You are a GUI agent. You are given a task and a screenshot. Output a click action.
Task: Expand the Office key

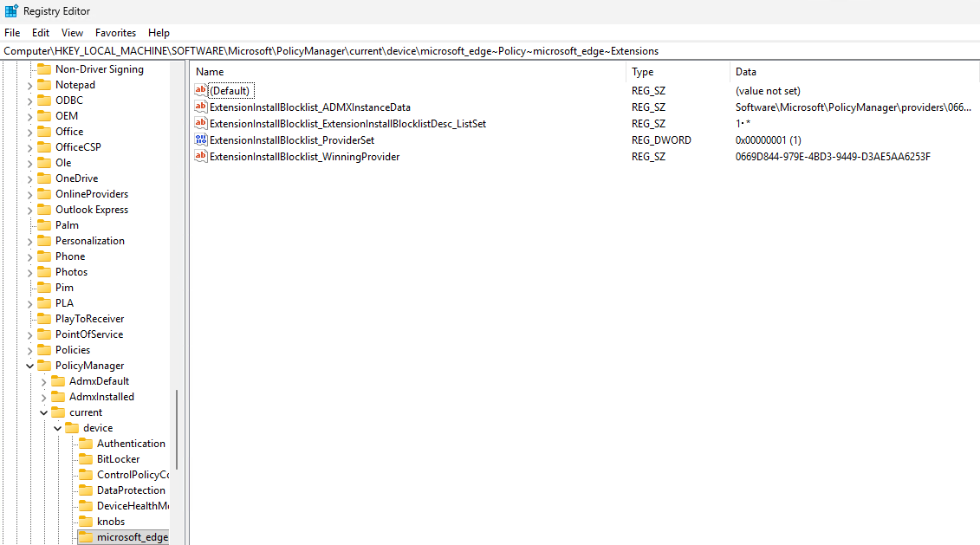pyautogui.click(x=29, y=132)
